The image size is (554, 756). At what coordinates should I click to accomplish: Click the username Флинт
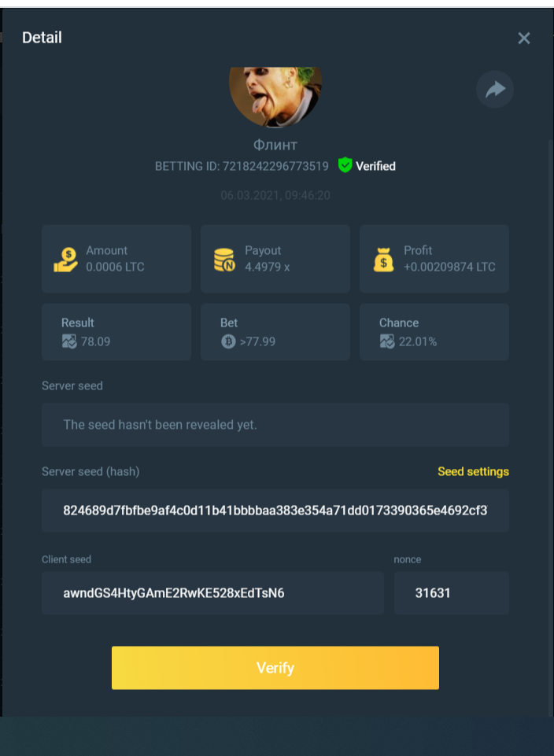coord(275,145)
